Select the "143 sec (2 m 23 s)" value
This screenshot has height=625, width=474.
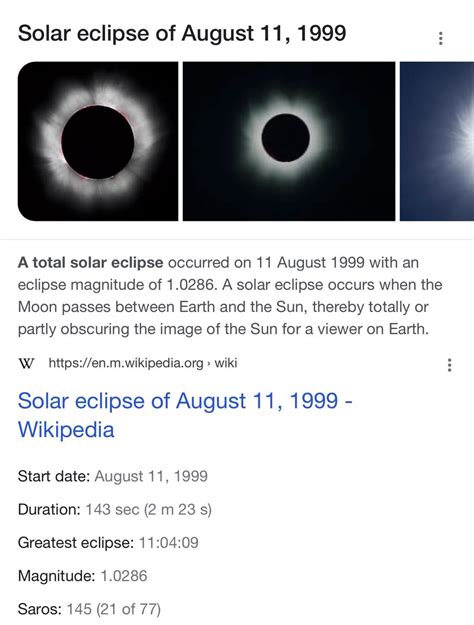(x=148, y=509)
